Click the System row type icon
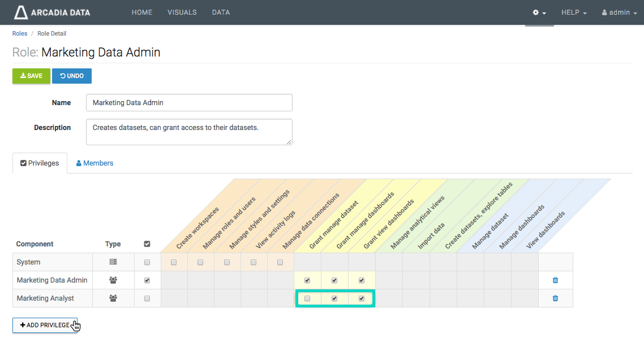 click(x=113, y=262)
